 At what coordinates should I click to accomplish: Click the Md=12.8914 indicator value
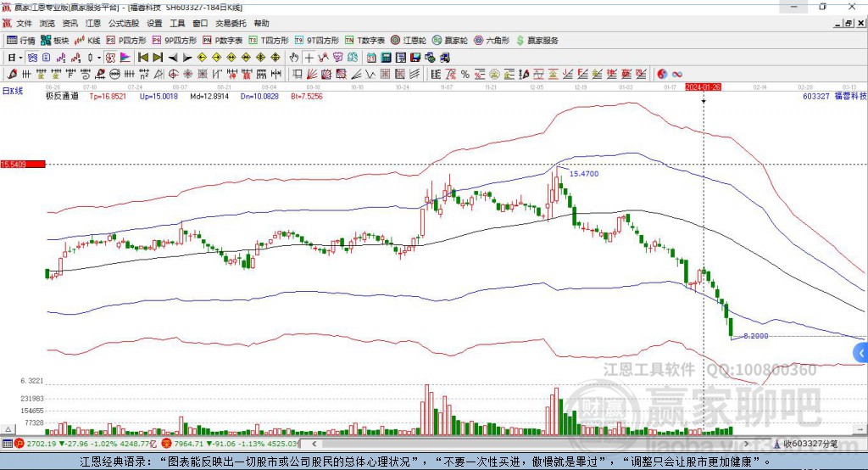[209, 97]
